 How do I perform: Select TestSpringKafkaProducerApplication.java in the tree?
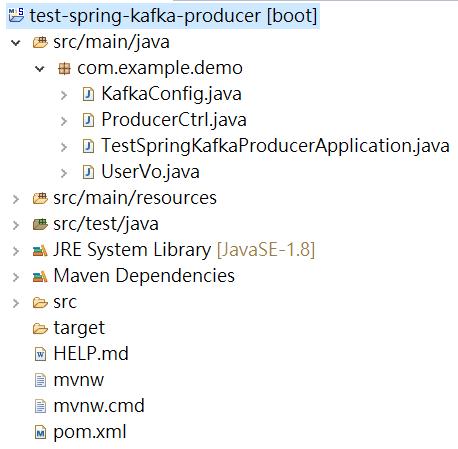[275, 146]
